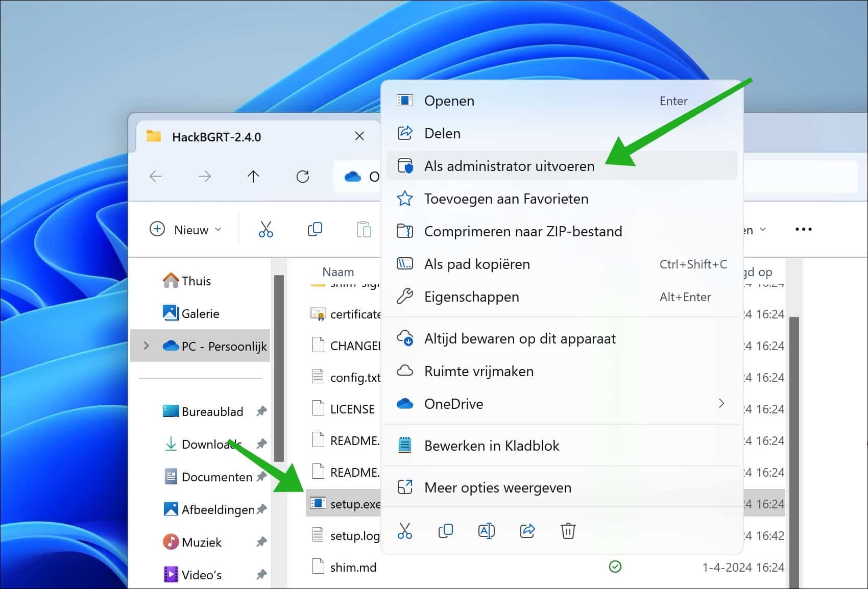Delete setup.exe using the trash icon
This screenshot has height=589, width=868.
[x=568, y=531]
